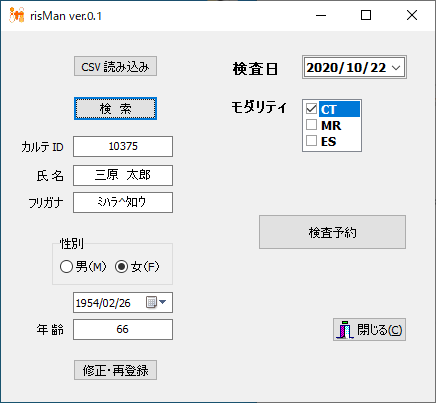This screenshot has height=403, width=436.
Task: Select the 女(F) radio button
Action: coord(121,266)
